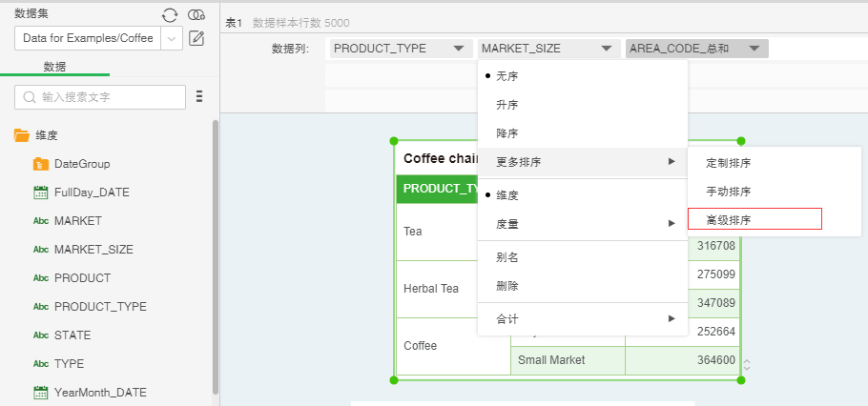This screenshot has height=406, width=868.
Task: Click the FullDay_DATE calendar icon
Action: pyautogui.click(x=41, y=193)
